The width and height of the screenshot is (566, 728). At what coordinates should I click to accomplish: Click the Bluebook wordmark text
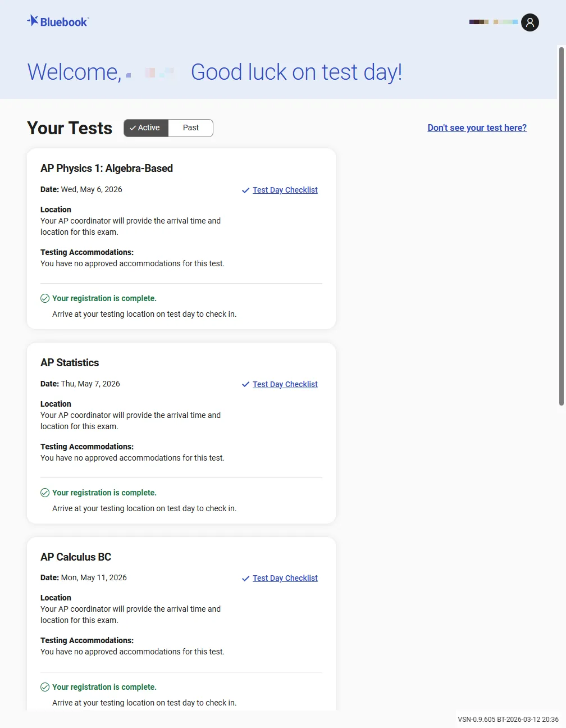pyautogui.click(x=64, y=22)
